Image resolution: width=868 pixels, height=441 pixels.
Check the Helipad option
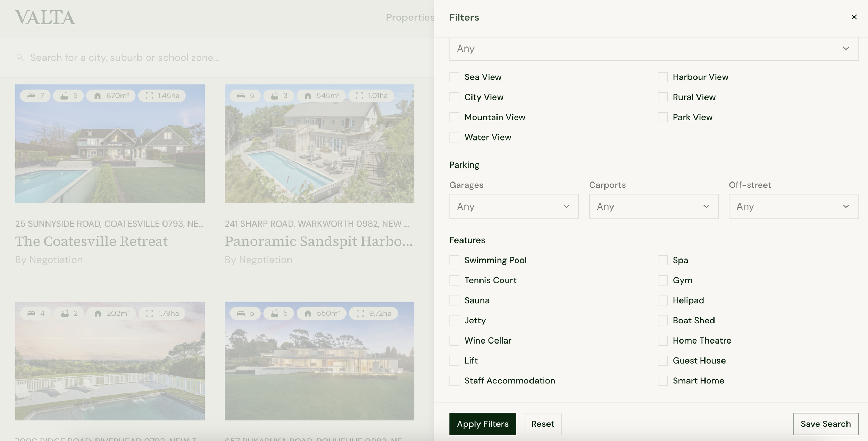[662, 300]
